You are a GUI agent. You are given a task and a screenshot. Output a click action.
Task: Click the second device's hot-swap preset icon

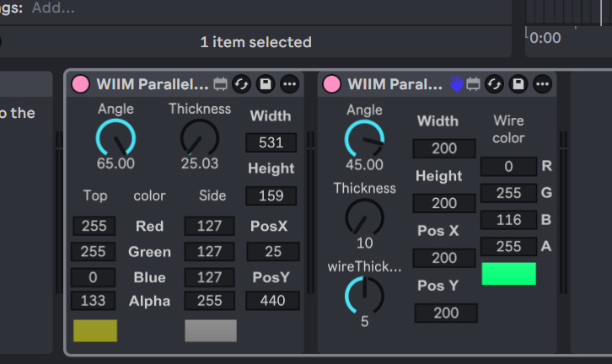coord(495,84)
